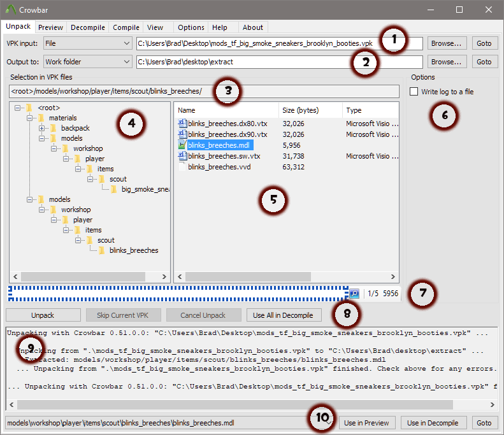Click Use All in Decompile
The image size is (504, 435).
284,315
